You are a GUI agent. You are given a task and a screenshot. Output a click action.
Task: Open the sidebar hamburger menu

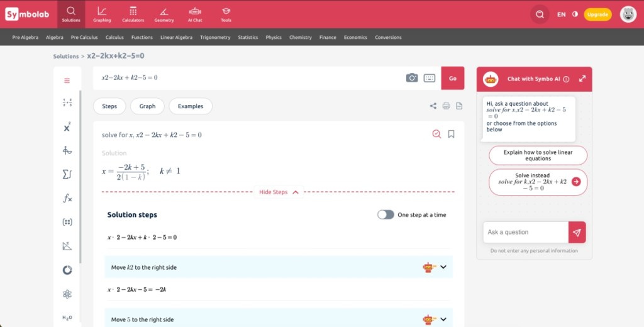67,80
